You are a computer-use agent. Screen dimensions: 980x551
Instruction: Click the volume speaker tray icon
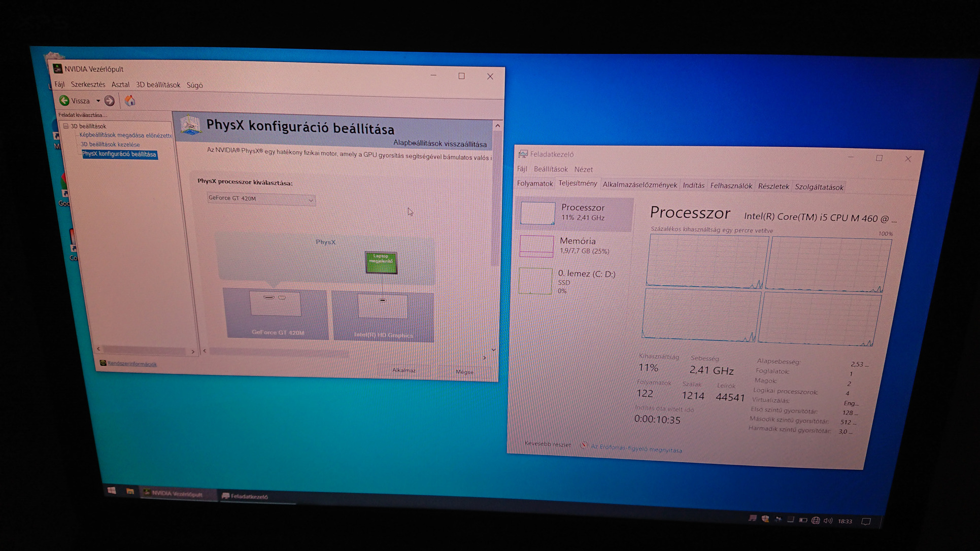coord(828,521)
